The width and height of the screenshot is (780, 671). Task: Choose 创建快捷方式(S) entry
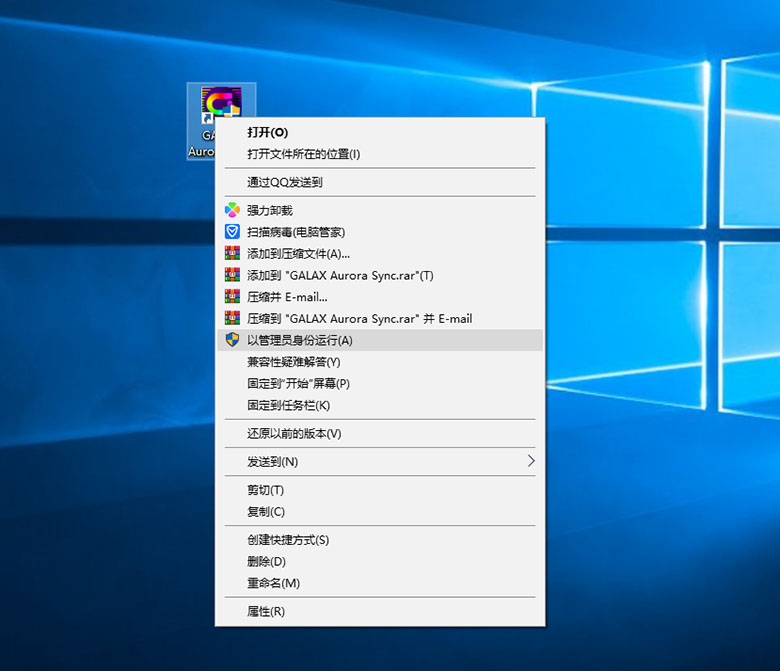coord(288,540)
